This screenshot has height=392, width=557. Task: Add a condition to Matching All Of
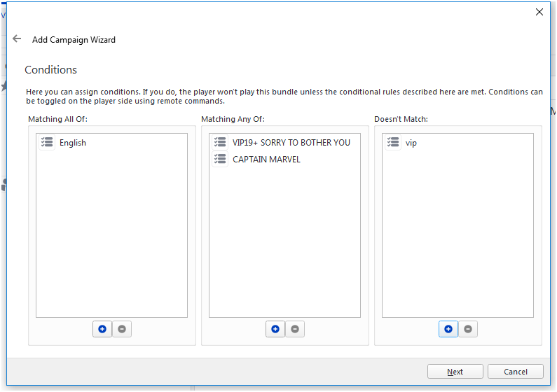[102, 329]
